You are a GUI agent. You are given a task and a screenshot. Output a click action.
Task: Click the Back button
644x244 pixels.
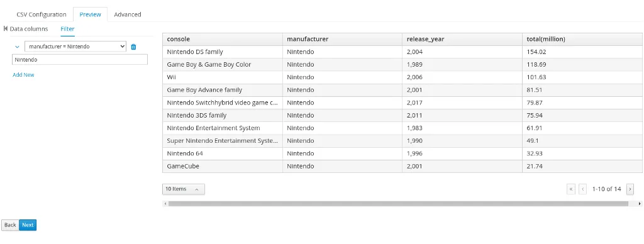[x=10, y=225]
